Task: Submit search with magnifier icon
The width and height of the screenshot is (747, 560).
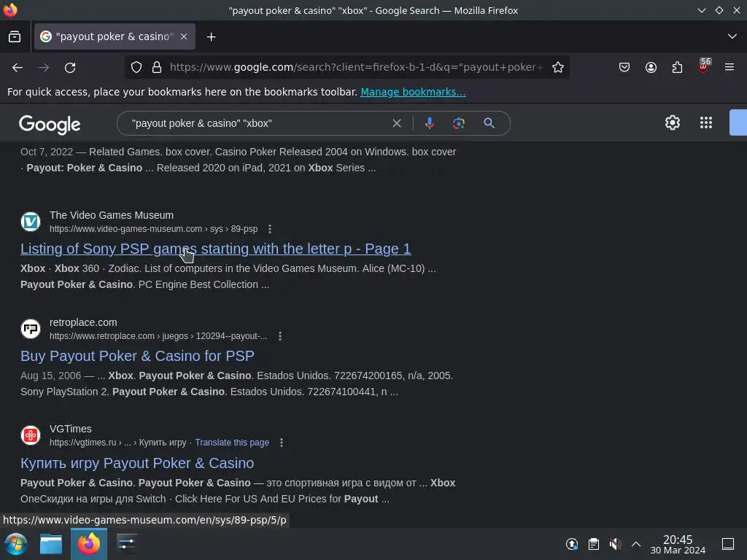Action: pos(489,123)
